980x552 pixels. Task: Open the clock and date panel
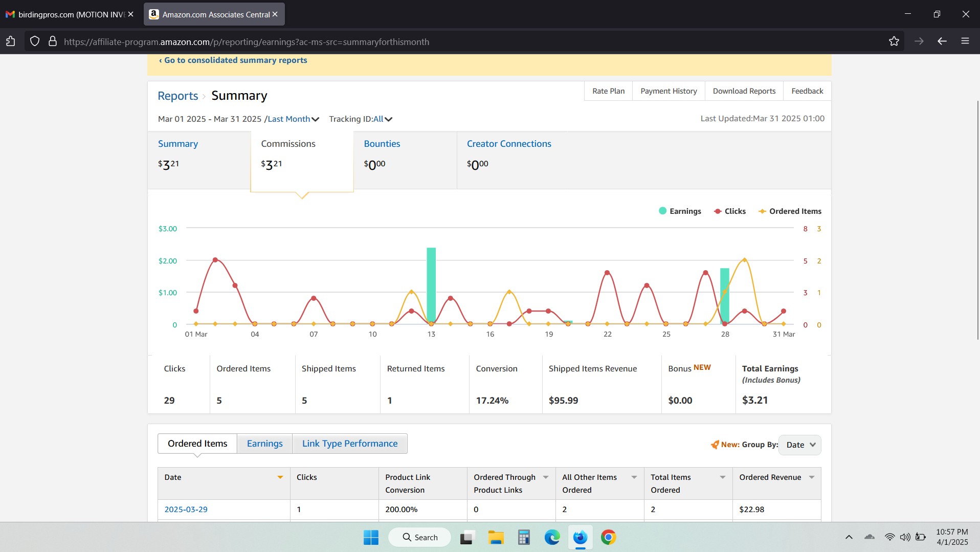coord(952,537)
